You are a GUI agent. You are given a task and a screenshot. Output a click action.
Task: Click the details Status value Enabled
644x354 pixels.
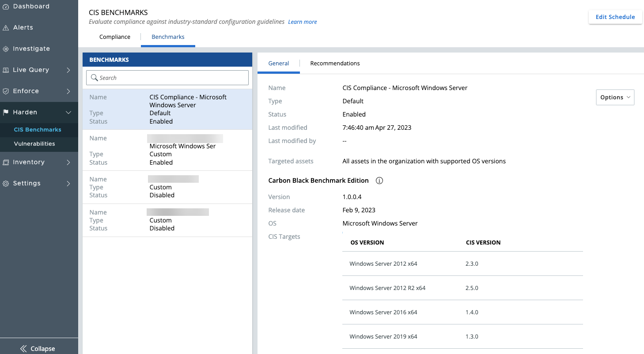(x=354, y=115)
